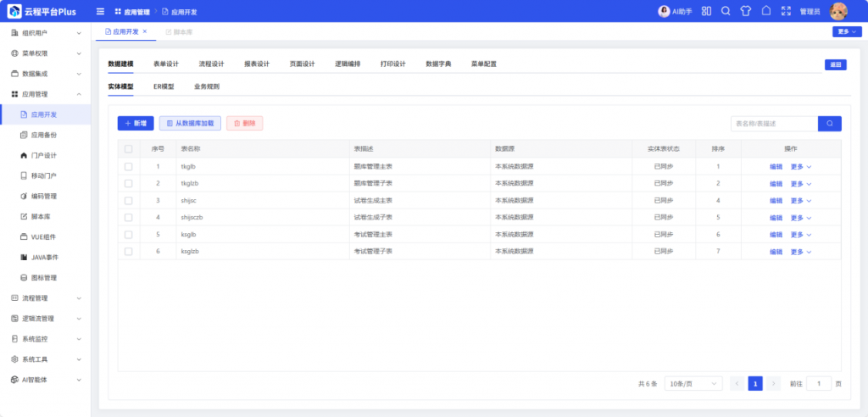Switch to the 表单设计 tab
This screenshot has width=868, height=417.
coord(166,64)
